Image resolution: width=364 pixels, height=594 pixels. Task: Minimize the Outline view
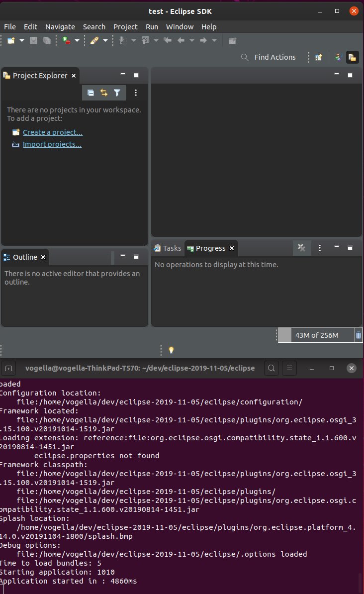[x=123, y=256]
